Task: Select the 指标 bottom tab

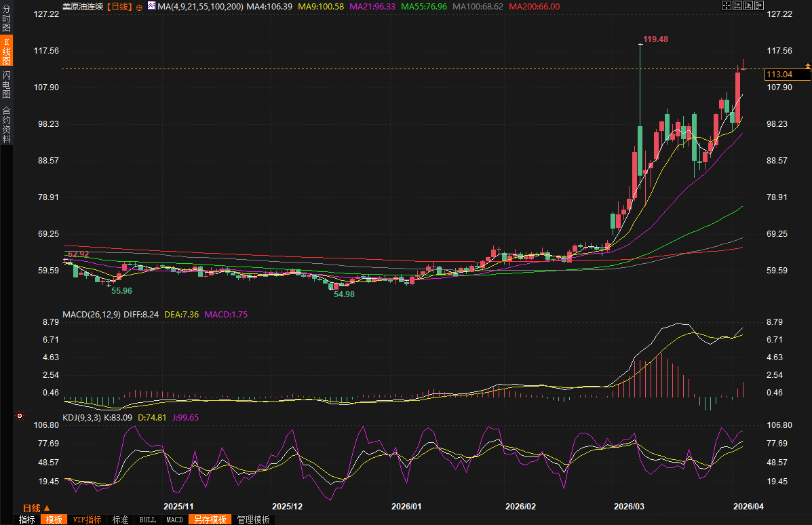Action: click(x=27, y=520)
